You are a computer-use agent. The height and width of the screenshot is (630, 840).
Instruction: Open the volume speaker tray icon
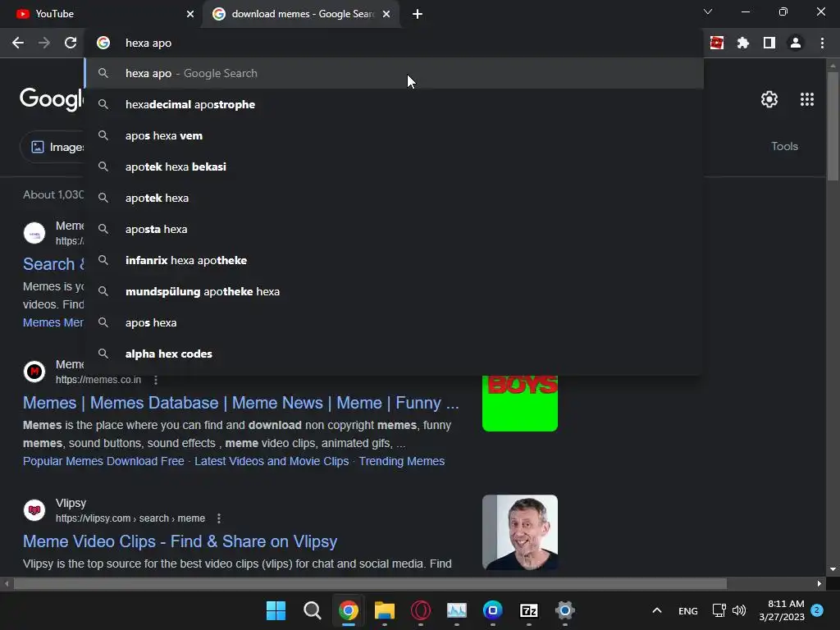pos(739,610)
